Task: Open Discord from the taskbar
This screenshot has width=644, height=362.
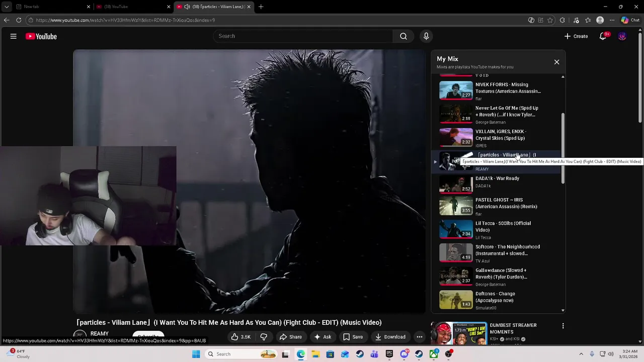Action: [x=404, y=354]
